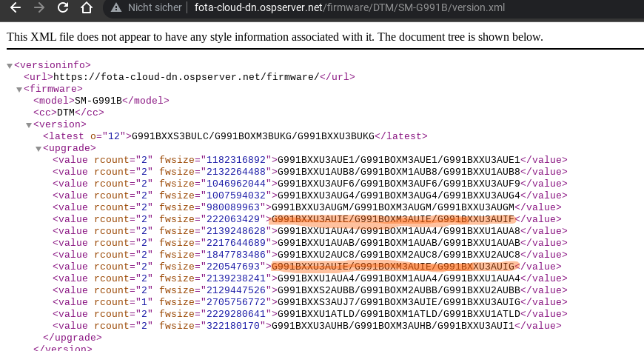
Task: Click the URL in the address bar
Action: pos(349,7)
